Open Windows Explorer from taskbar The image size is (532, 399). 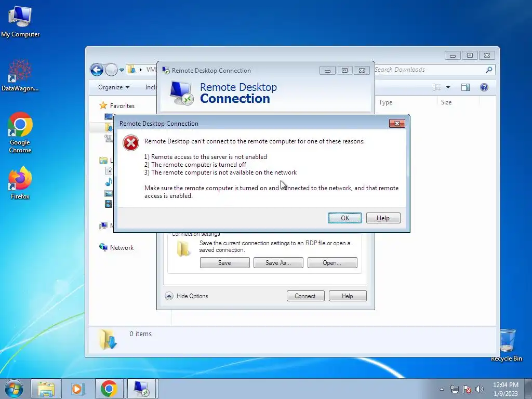click(x=46, y=389)
